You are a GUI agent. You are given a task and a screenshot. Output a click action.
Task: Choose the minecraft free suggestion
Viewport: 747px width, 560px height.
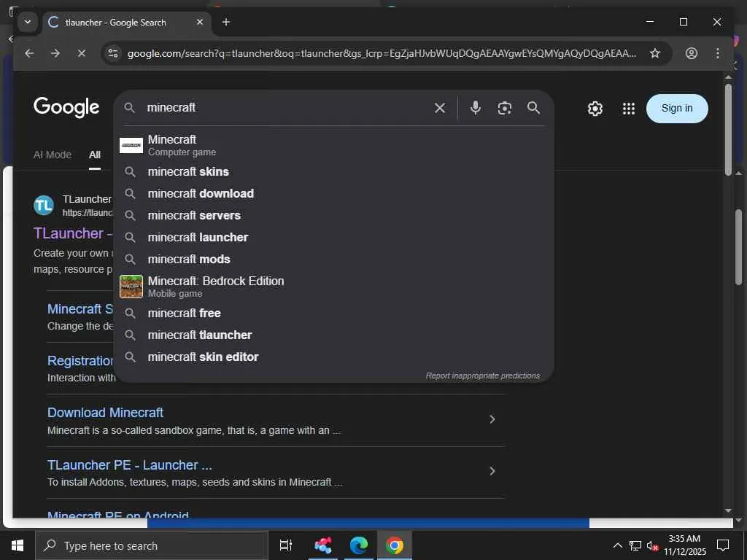click(333, 314)
